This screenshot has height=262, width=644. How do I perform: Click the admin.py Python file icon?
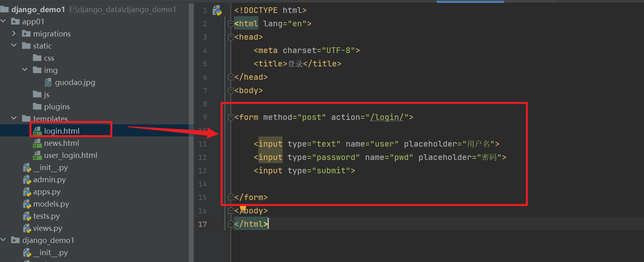point(27,180)
